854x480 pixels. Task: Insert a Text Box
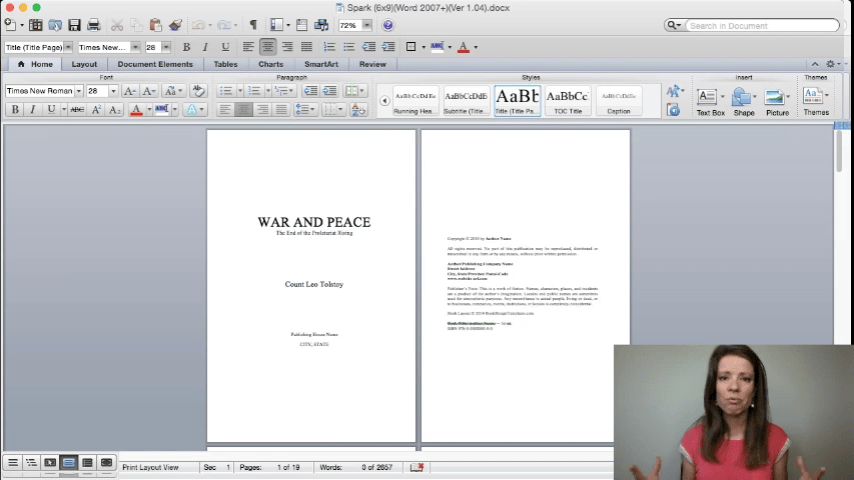tap(710, 100)
